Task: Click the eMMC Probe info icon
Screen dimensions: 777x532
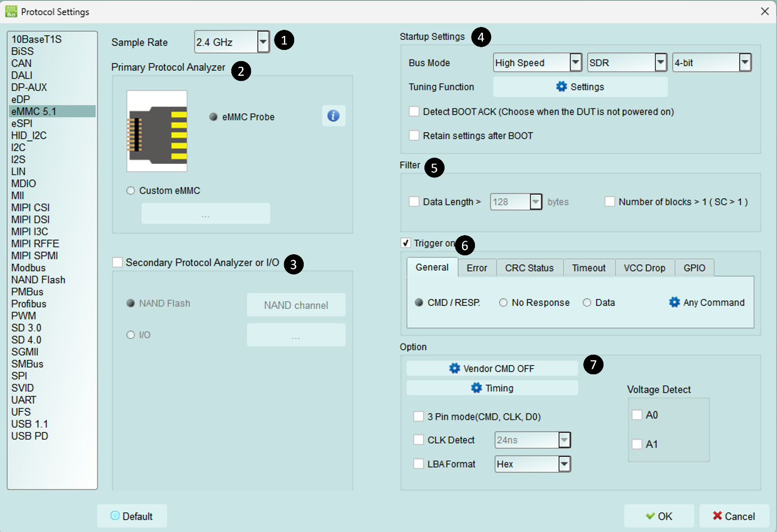Action: 333,116
